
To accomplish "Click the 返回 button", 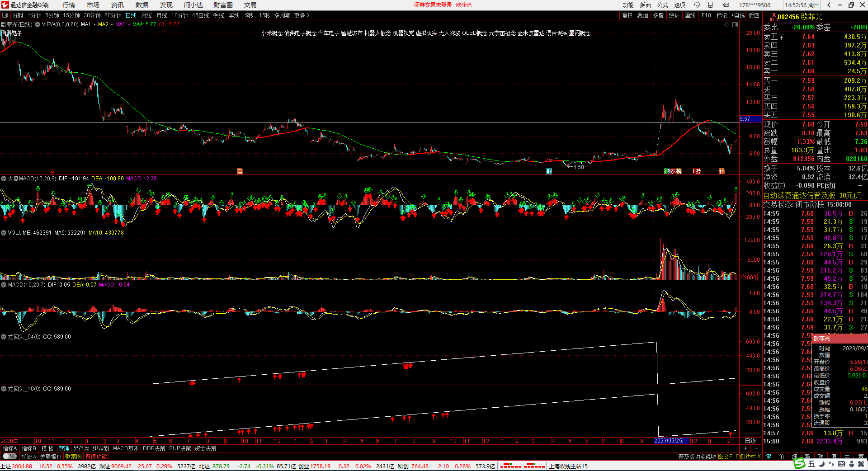I will [x=754, y=15].
